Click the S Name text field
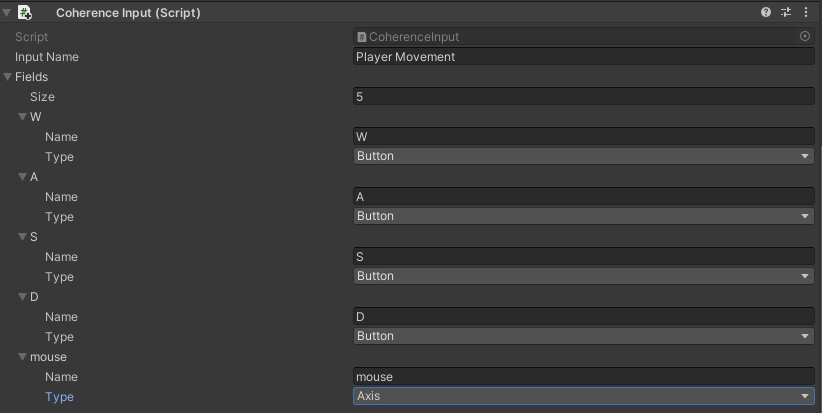 click(x=584, y=257)
